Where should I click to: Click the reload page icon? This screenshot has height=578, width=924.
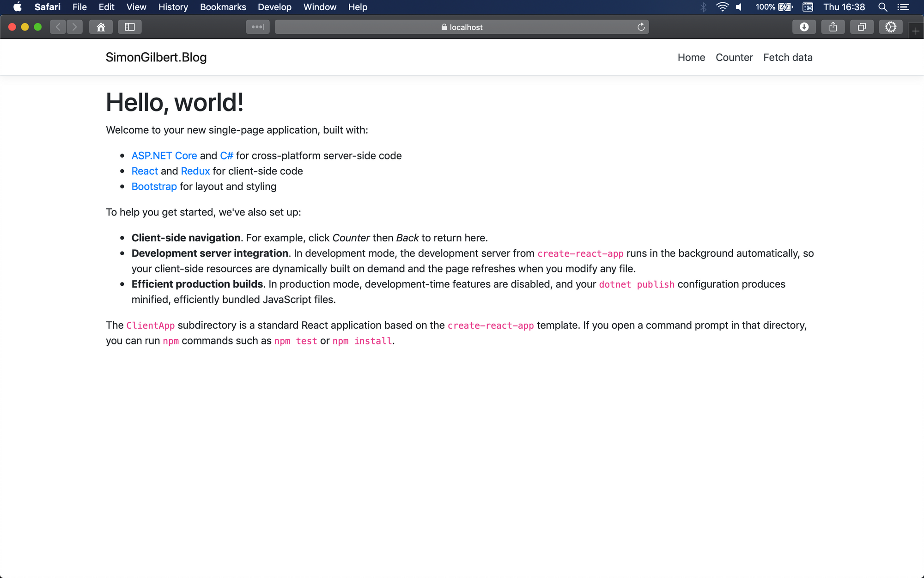tap(640, 27)
